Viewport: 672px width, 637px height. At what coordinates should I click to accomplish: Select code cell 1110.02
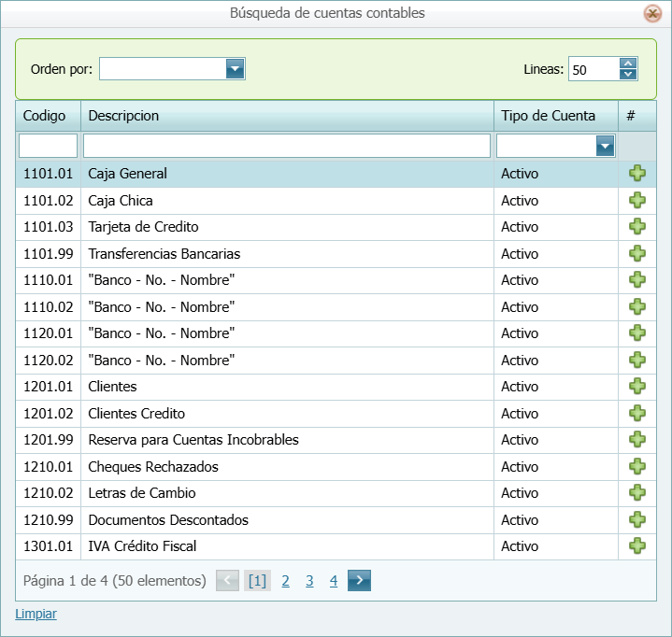click(48, 306)
